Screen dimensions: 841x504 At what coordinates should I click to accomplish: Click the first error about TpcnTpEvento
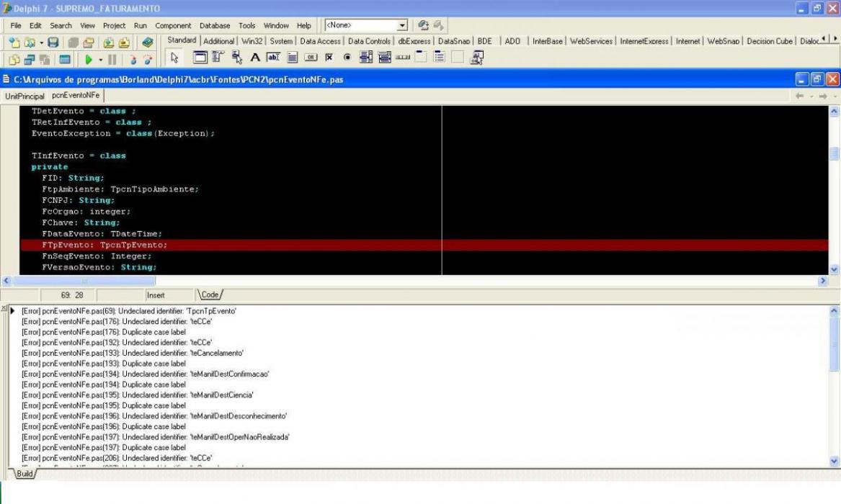129,311
